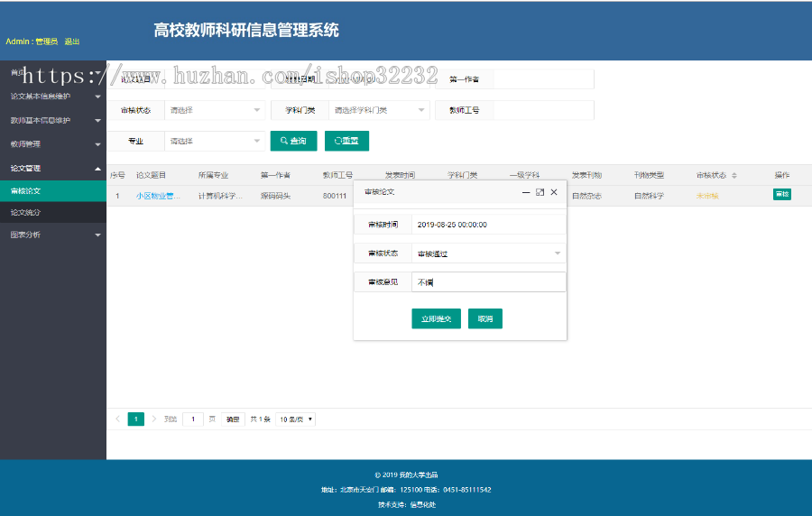Click the 刊物类型 column header
Viewport: 812px width, 516px height.
649,175
